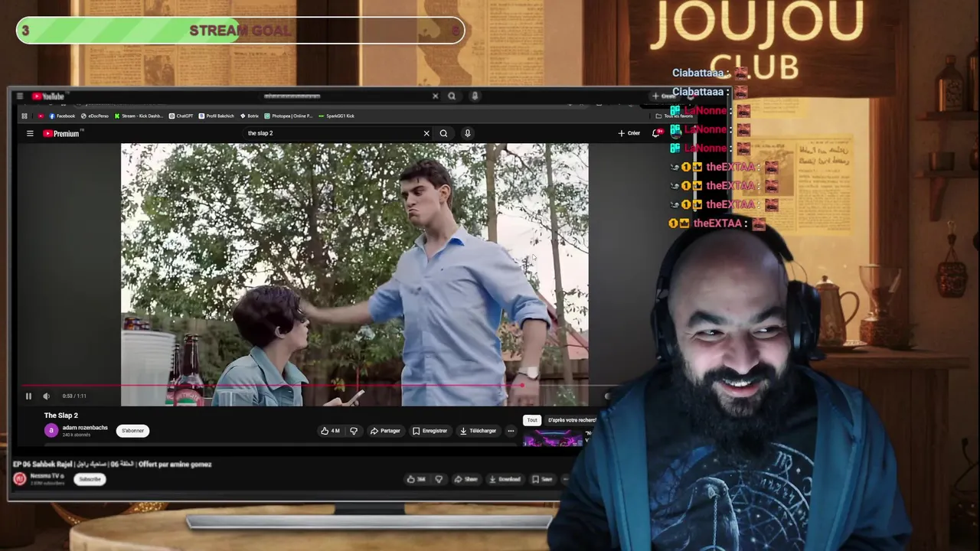Go to the YouTube Premium home logo

click(x=61, y=133)
